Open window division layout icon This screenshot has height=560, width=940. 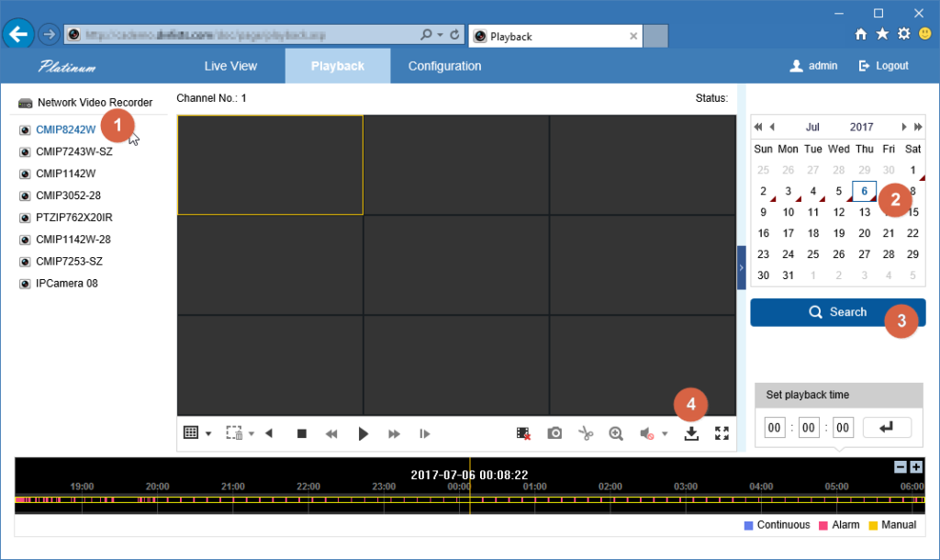(x=191, y=433)
